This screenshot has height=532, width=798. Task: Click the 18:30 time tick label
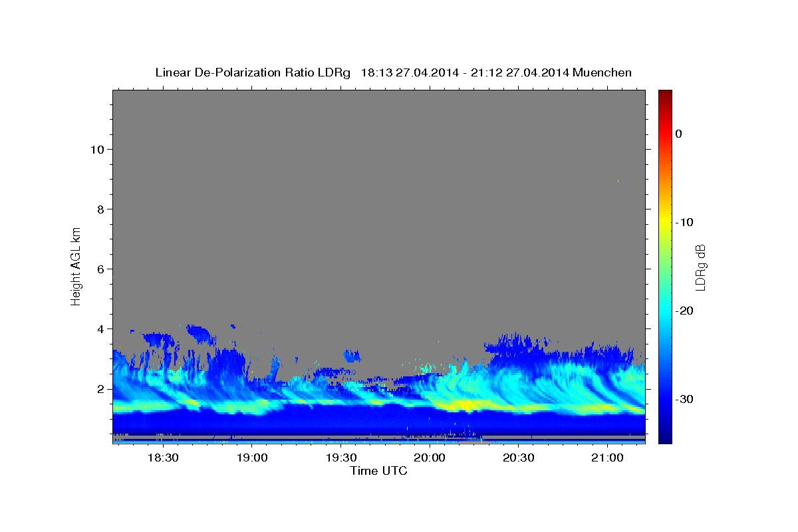click(163, 458)
